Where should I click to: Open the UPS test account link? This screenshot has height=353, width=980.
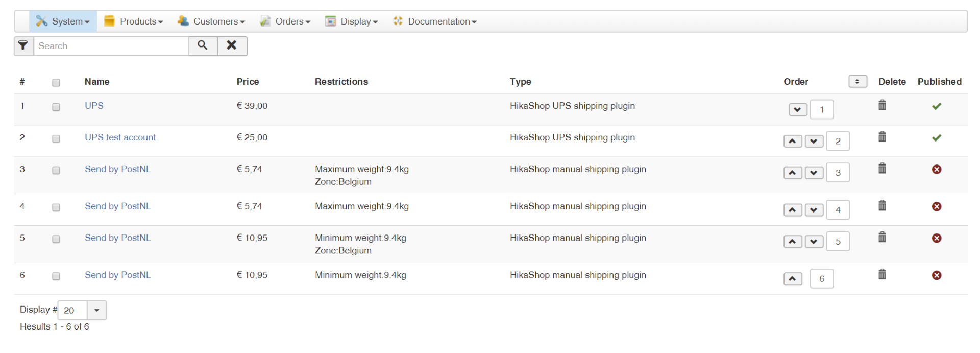click(x=120, y=137)
